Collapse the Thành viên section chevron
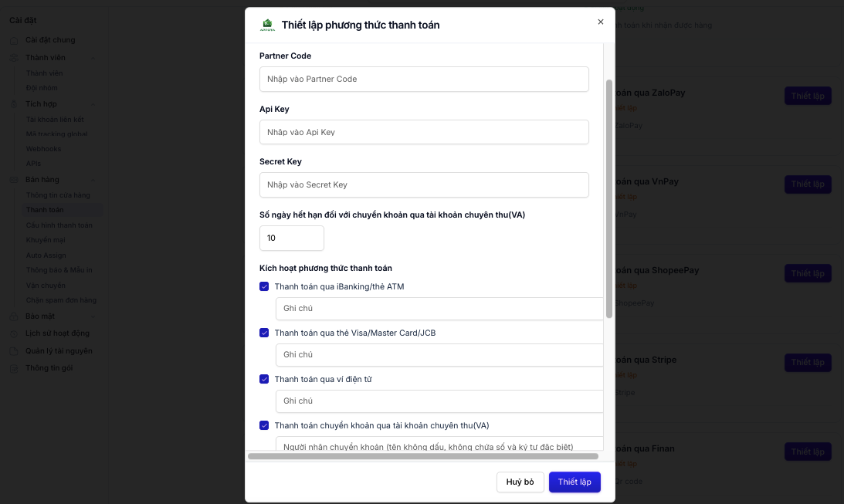 93,58
